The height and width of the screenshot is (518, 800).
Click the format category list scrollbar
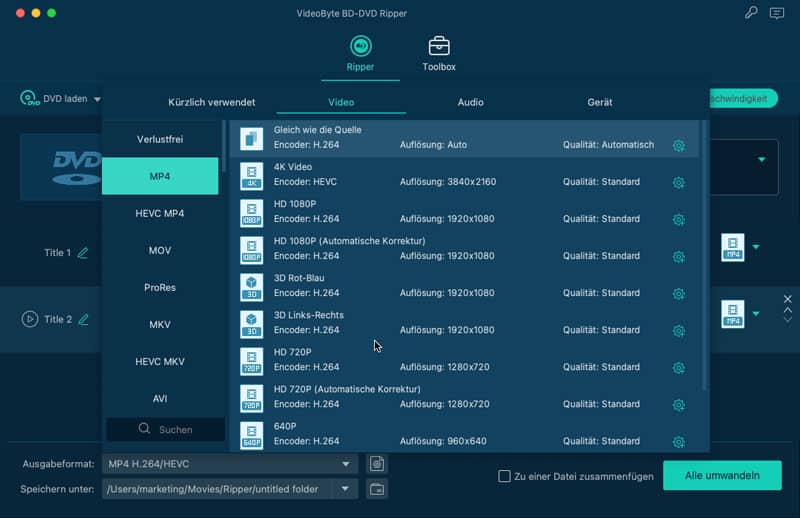pos(223,146)
